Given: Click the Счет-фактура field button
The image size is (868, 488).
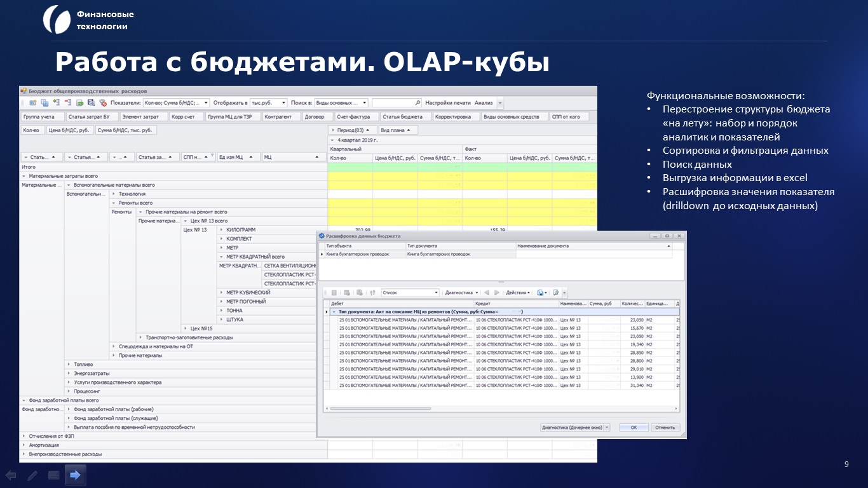Looking at the screenshot, I should tap(355, 117).
